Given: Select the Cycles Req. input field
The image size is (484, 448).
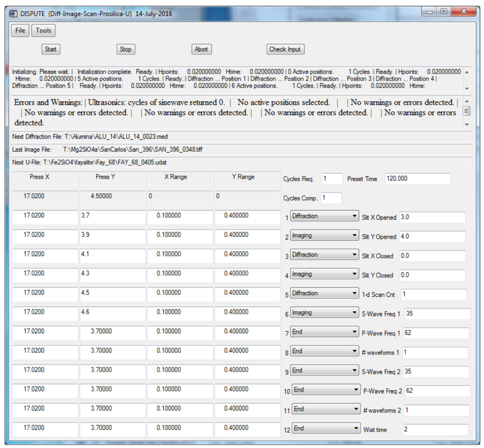Looking at the screenshot, I should point(332,179).
